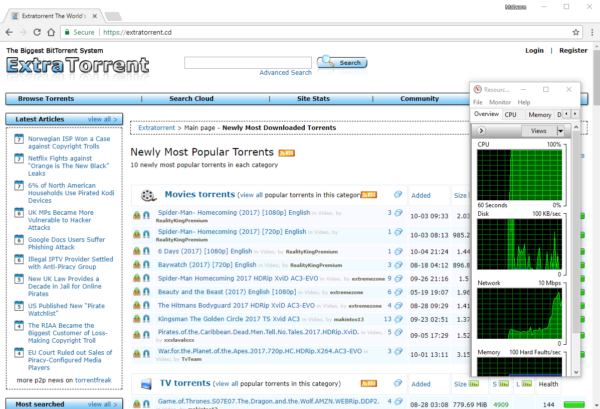Click the film reel icon next to Movies torrents
600x409 pixels.
coord(148,195)
